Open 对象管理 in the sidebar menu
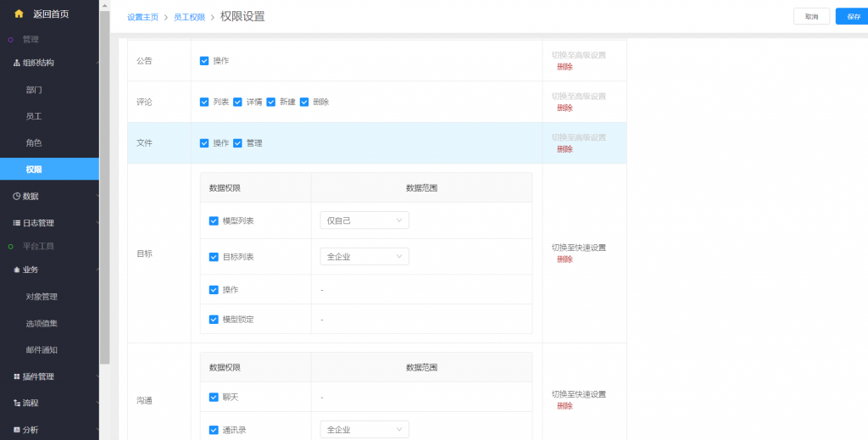868x440 pixels. point(42,297)
